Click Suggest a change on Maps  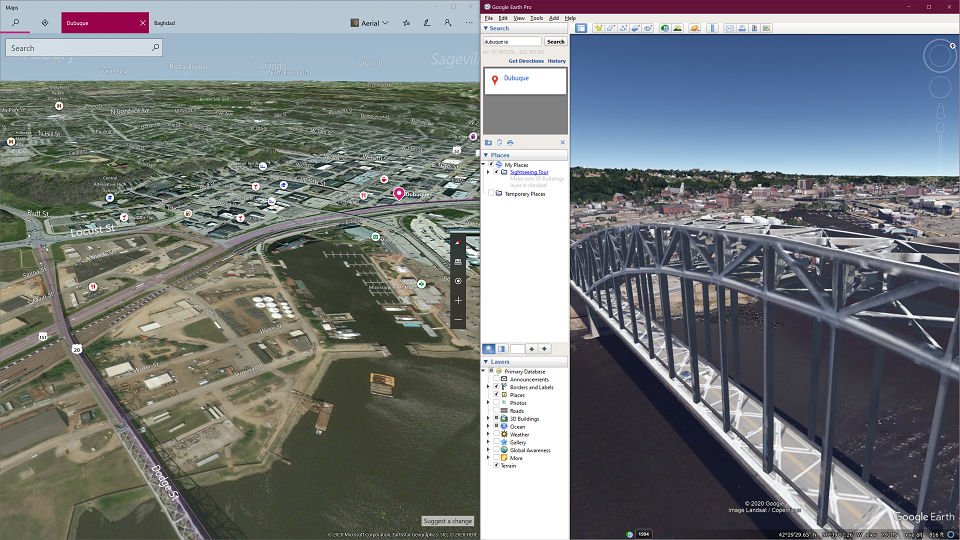[448, 521]
